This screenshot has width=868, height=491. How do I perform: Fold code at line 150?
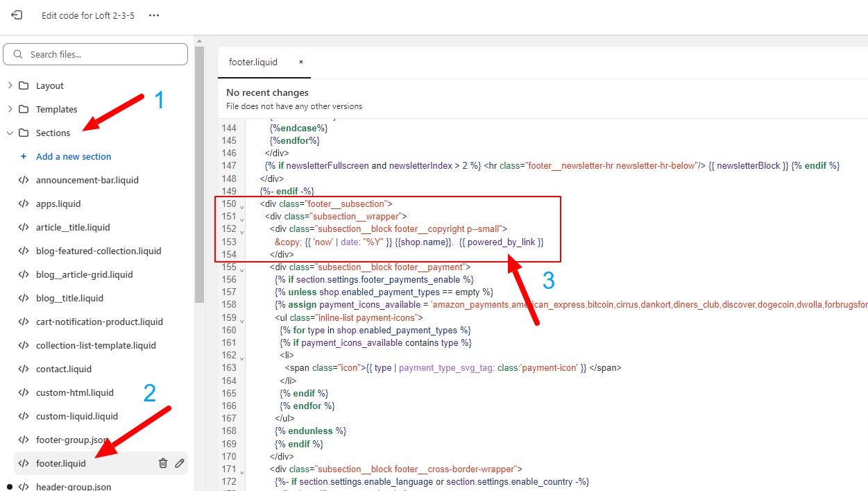click(241, 206)
